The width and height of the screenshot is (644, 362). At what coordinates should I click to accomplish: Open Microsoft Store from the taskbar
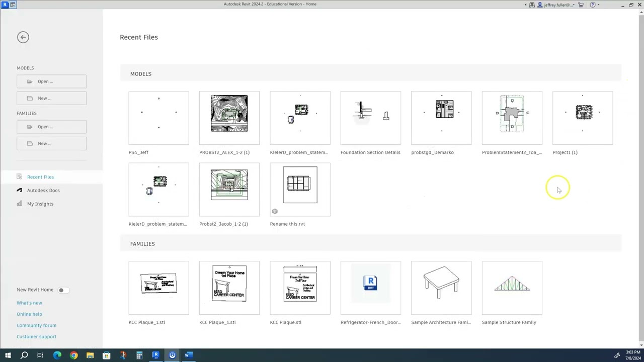pos(107,355)
